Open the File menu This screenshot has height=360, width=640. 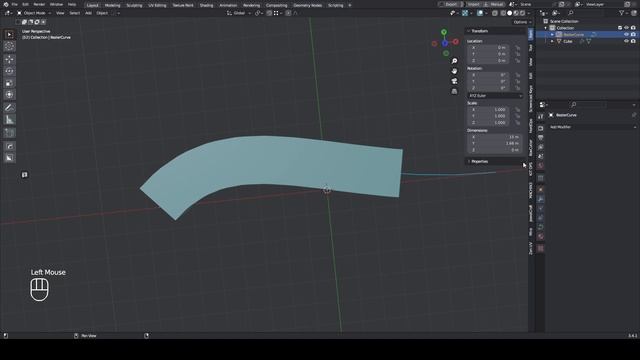(14, 4)
